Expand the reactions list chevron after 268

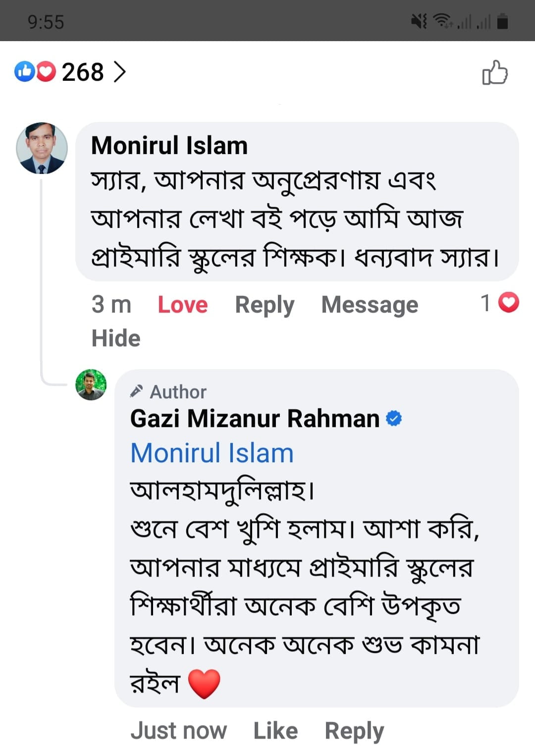coord(119,72)
